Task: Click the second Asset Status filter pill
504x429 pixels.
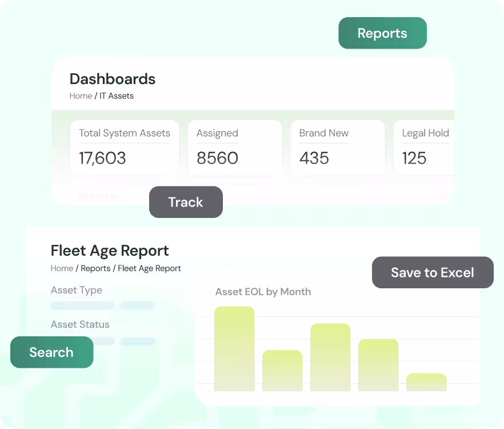Action: [x=138, y=341]
